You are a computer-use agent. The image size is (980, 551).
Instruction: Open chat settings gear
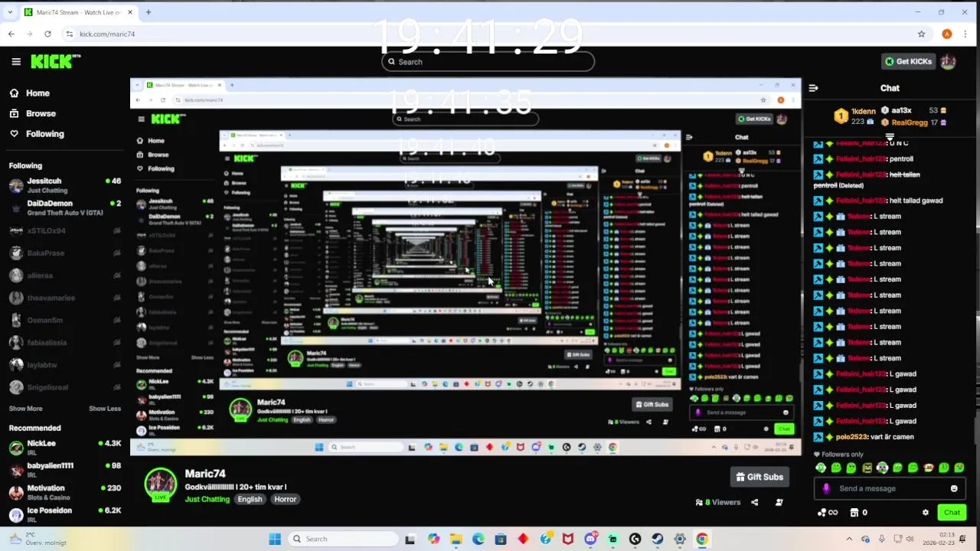click(x=925, y=513)
